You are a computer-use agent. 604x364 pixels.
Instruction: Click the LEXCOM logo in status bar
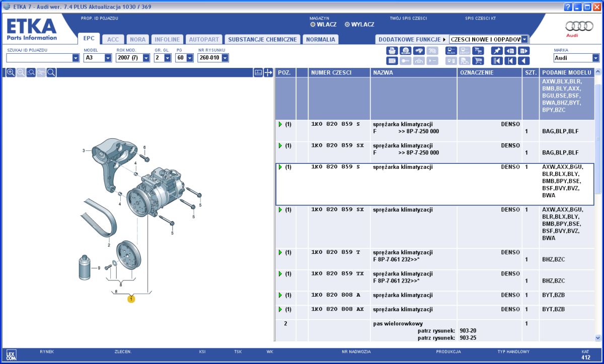pyautogui.click(x=11, y=354)
